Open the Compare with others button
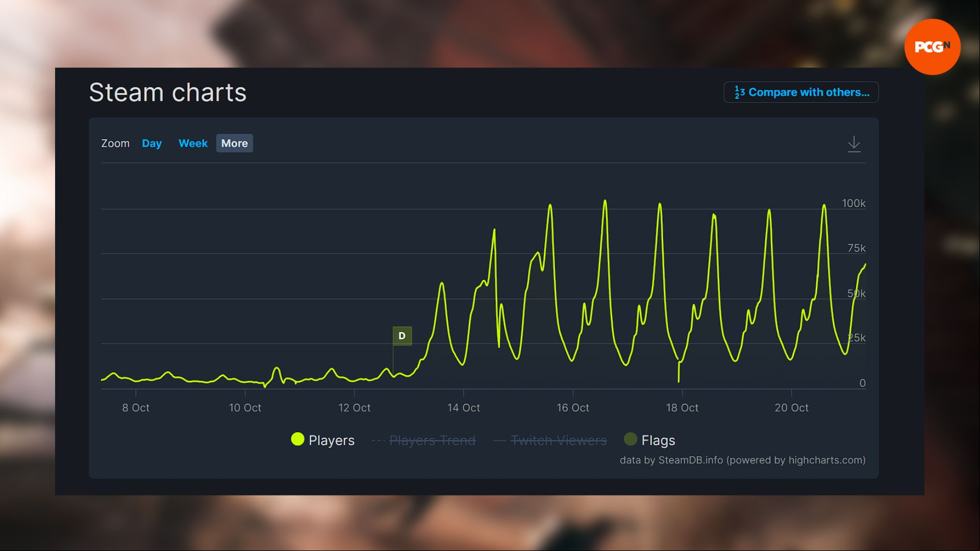This screenshot has height=551, width=980. coord(801,92)
